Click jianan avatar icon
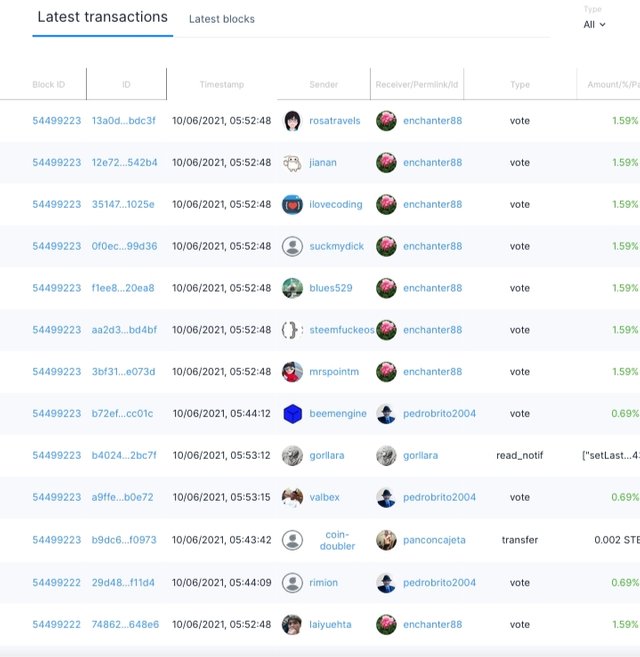This screenshot has width=640, height=657. 292,163
